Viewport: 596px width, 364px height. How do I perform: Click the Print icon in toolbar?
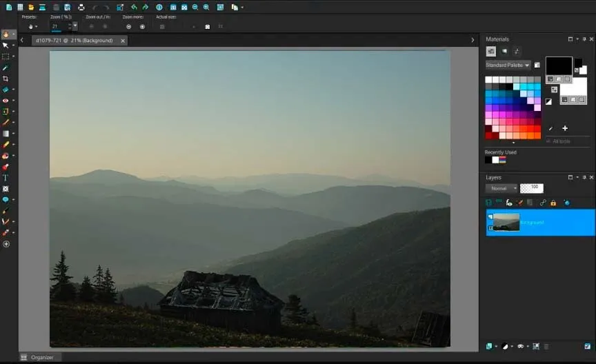coord(81,7)
